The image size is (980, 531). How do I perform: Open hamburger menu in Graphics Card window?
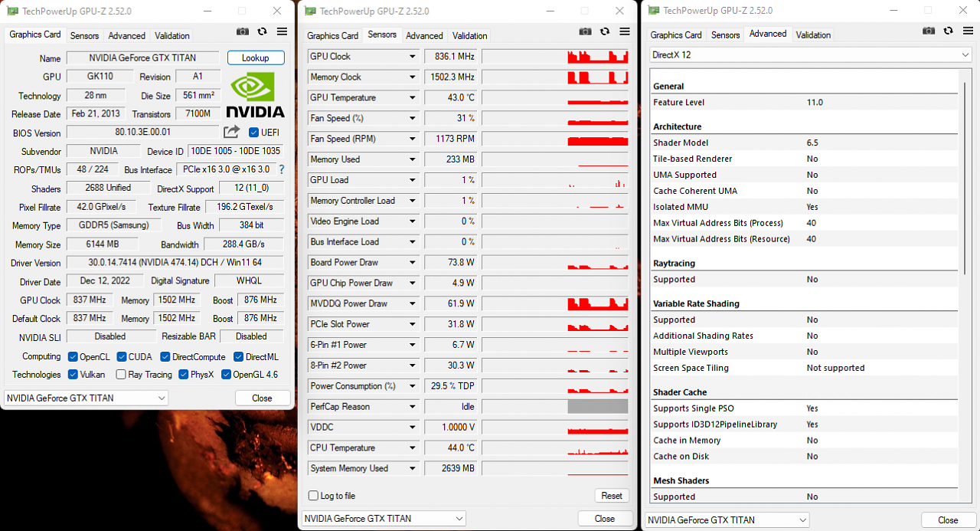(x=283, y=31)
